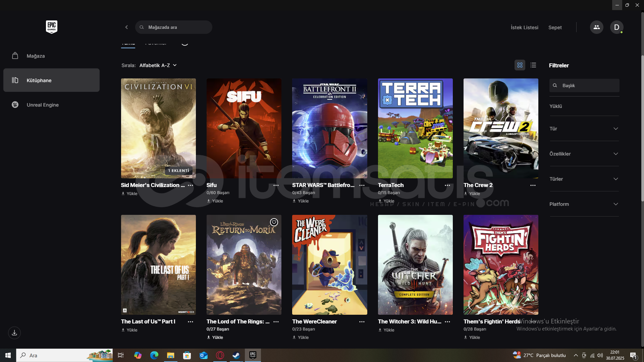This screenshot has width=644, height=362.
Task: Click Yükle under Them's Fightin' Herds
Action: (472, 338)
